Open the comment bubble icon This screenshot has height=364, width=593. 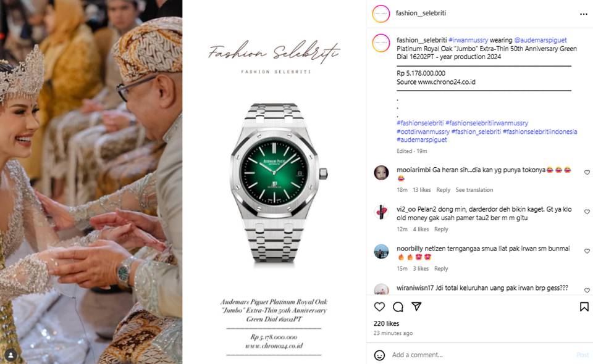[398, 307]
